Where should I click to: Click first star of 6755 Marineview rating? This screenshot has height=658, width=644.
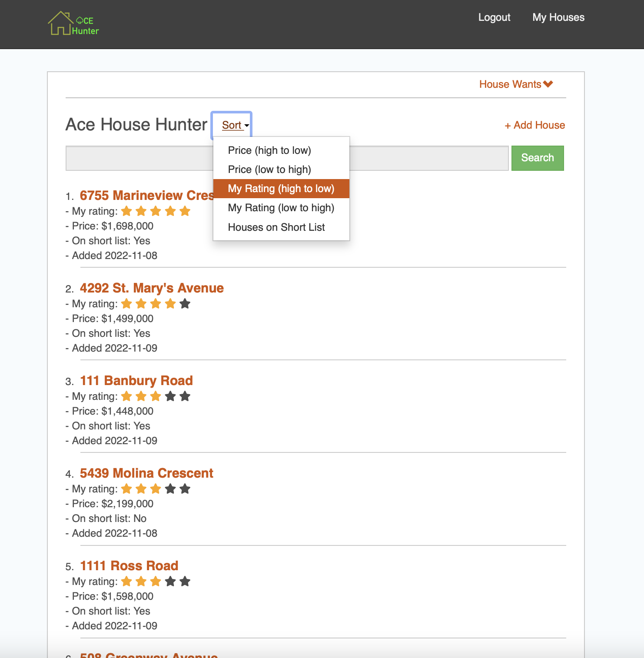126,211
